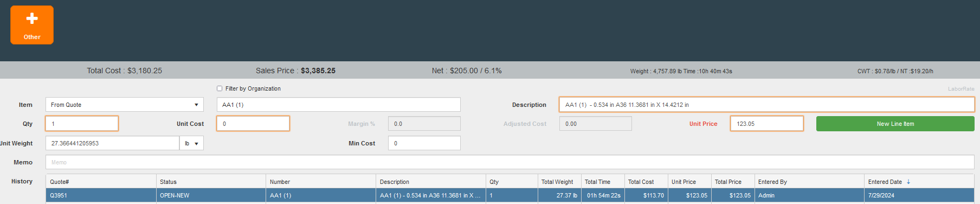Expand the lb weight unit dropdown

click(x=191, y=143)
